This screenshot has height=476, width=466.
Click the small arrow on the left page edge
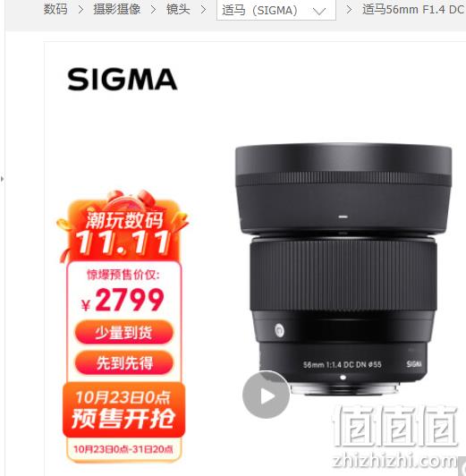tap(3, 179)
